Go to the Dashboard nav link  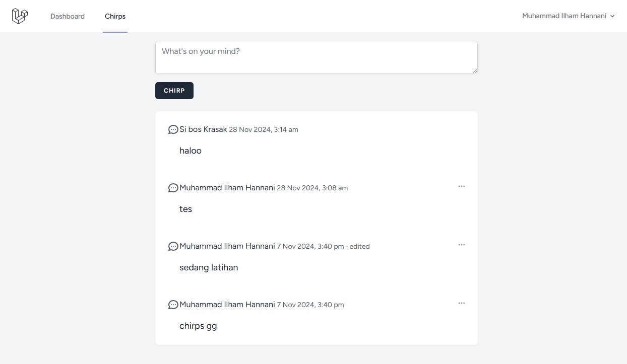(68, 16)
